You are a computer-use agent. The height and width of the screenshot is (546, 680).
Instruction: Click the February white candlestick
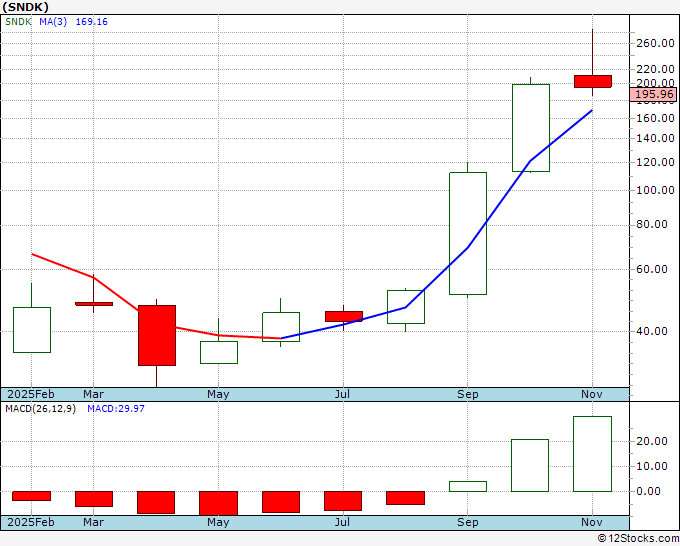(32, 330)
